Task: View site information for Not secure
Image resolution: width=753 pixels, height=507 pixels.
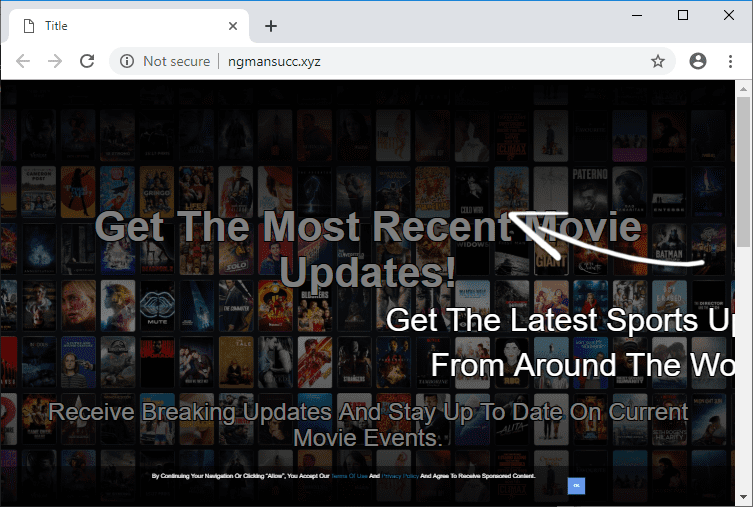Action: 127,61
